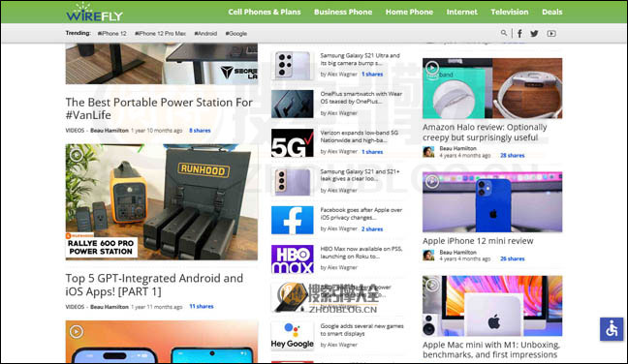Click the Galaxy S21 Ultra thumbnail
This screenshot has height=364, width=628.
point(293,65)
